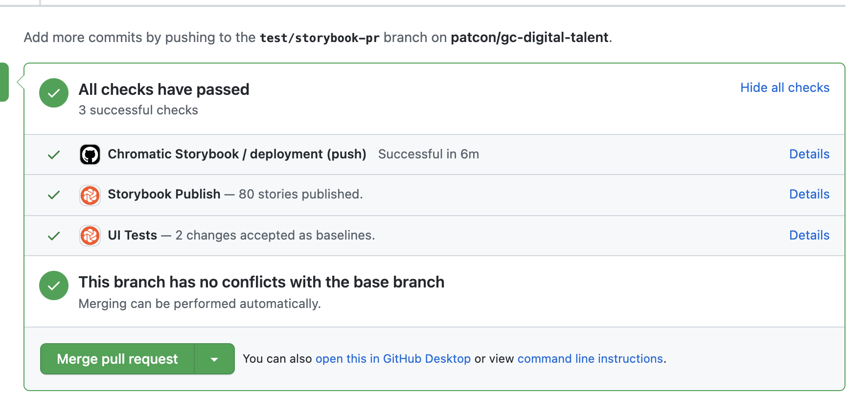Image resolution: width=868 pixels, height=395 pixels.
Task: Click the "80 stories published." text
Action: (x=301, y=194)
